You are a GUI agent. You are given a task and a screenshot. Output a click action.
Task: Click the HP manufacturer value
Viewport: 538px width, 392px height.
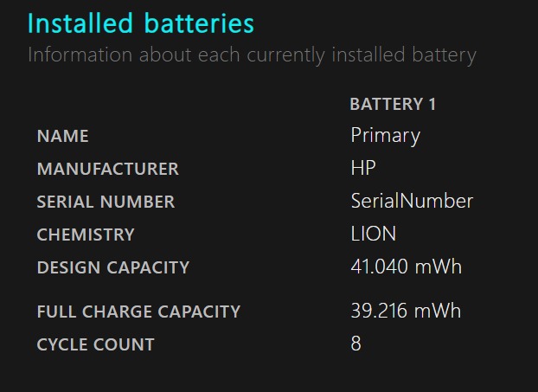tap(363, 169)
